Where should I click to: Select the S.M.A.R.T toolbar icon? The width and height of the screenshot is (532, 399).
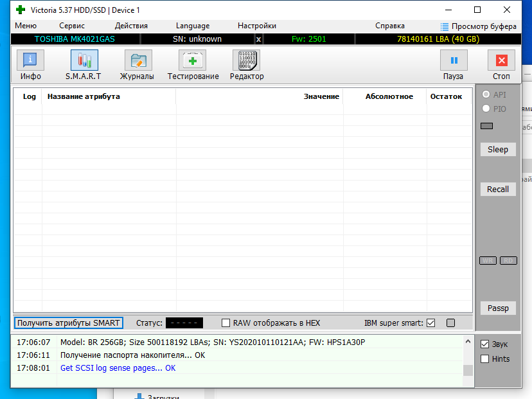point(84,60)
